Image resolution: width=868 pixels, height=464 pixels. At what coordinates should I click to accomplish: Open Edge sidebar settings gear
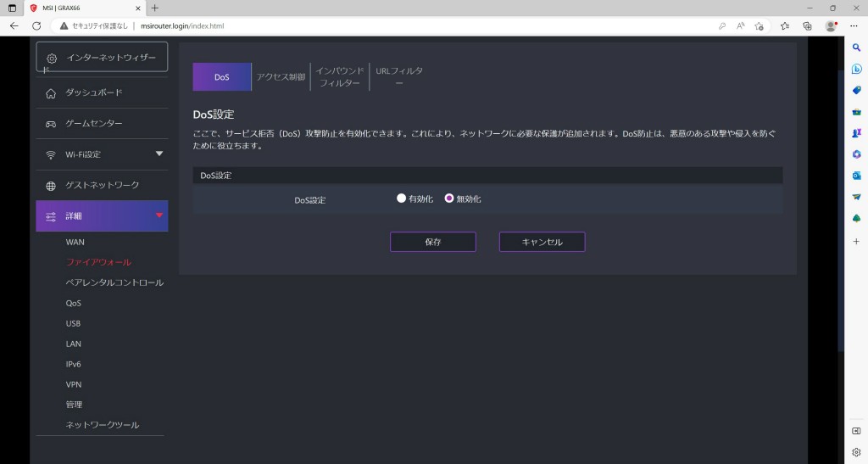click(856, 452)
